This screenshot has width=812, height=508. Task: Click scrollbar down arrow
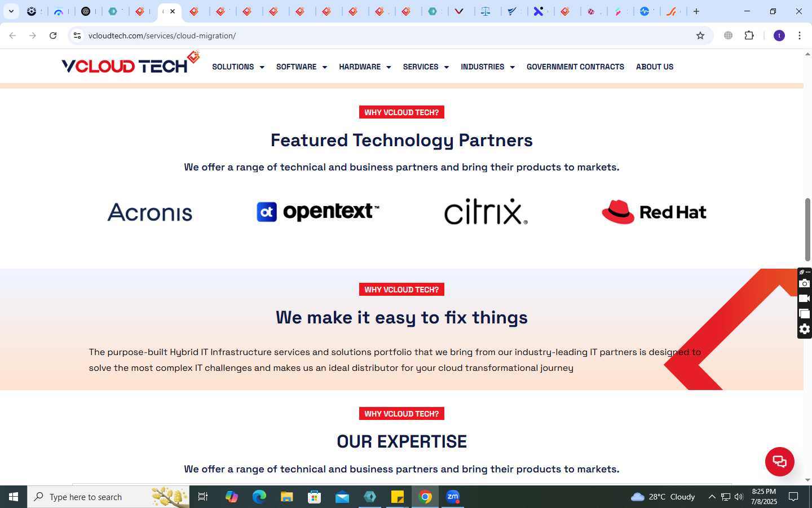pyautogui.click(x=807, y=480)
